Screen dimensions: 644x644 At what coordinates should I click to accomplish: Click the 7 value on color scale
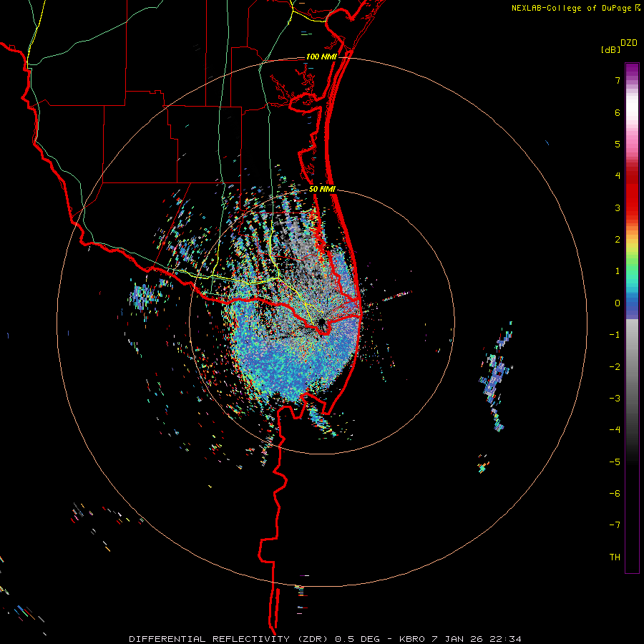pyautogui.click(x=618, y=80)
